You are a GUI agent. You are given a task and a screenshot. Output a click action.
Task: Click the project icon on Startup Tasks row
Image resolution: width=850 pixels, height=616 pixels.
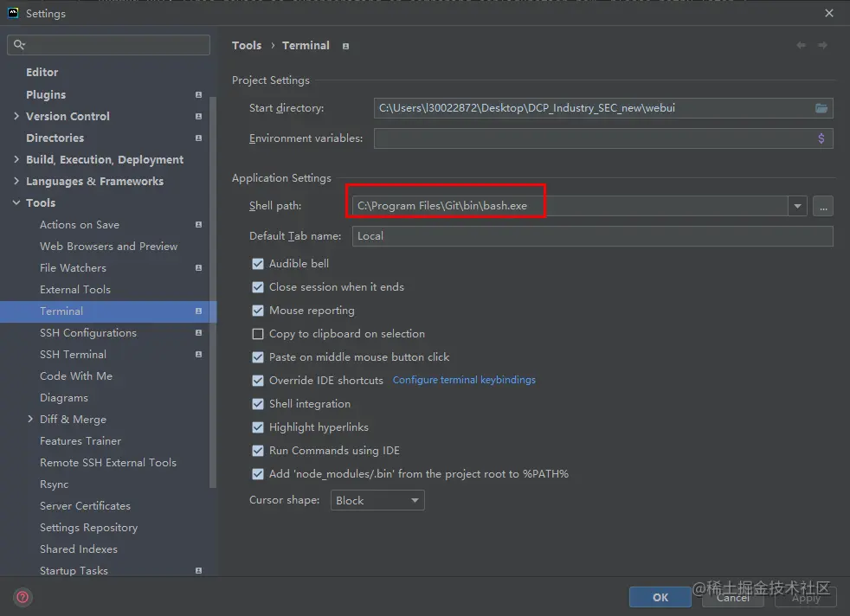(198, 570)
